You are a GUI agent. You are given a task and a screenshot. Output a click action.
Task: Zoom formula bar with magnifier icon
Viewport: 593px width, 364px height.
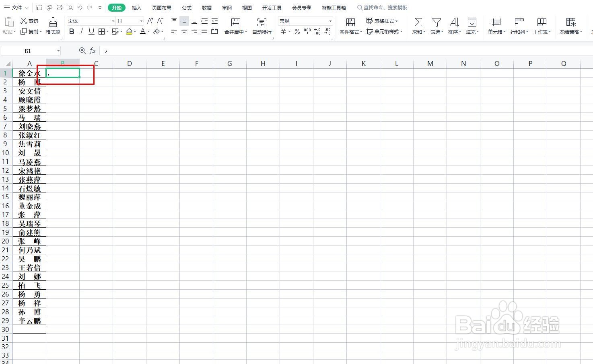(82, 50)
